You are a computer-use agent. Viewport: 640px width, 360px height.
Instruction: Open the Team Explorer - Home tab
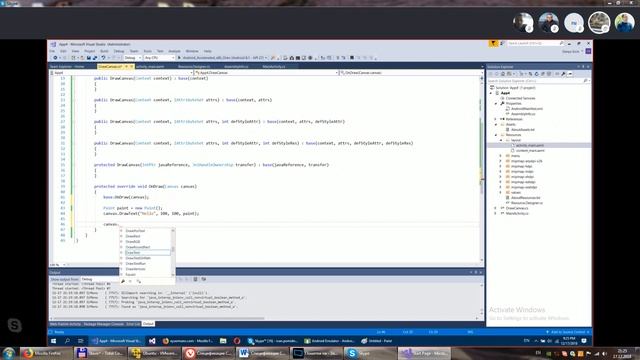click(x=67, y=67)
